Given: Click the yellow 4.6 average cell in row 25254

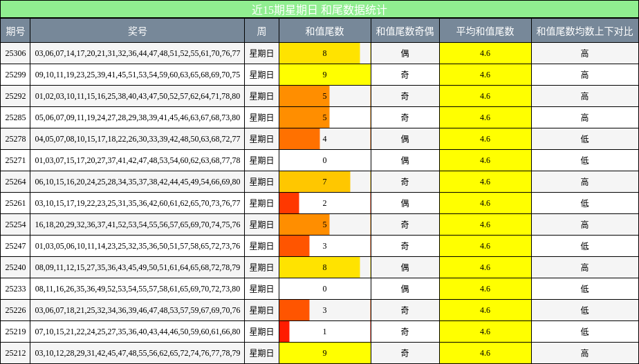Looking at the screenshot, I should pyautogui.click(x=485, y=224).
